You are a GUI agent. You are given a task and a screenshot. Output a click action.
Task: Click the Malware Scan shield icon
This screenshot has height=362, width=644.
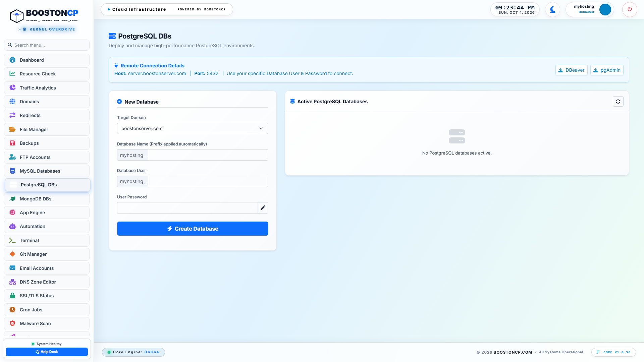pos(12,323)
